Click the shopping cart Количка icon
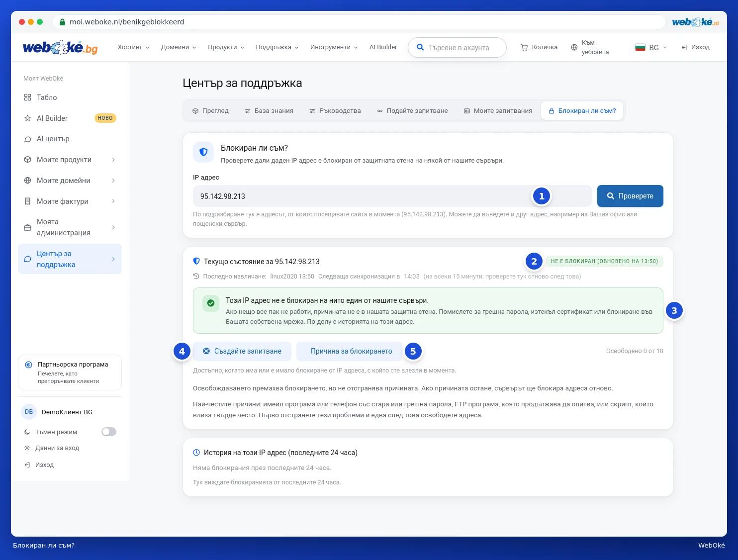738x560 pixels. click(x=524, y=48)
